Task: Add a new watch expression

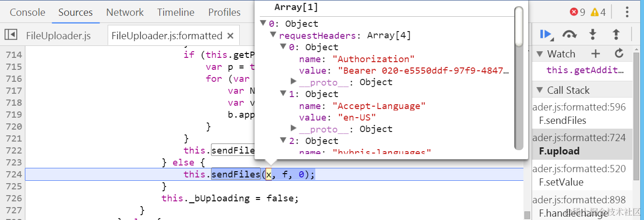Action: 595,54
